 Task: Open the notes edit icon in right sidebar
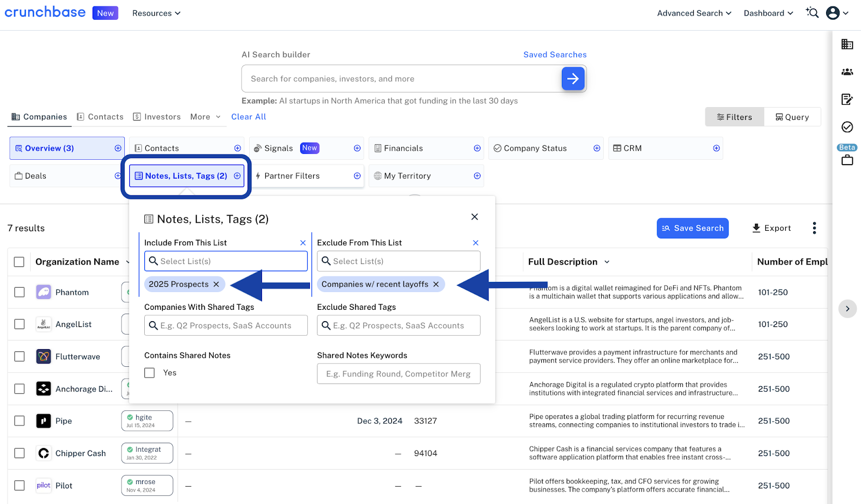click(847, 99)
